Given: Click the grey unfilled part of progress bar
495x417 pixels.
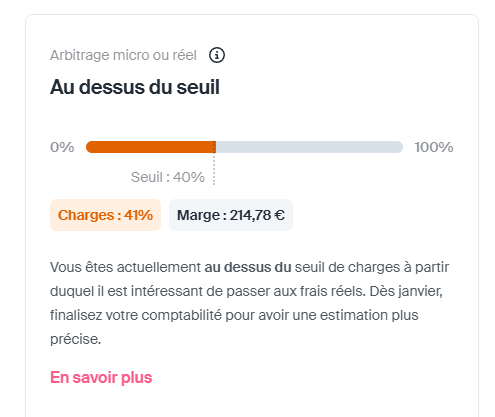Looking at the screenshot, I should point(309,147).
